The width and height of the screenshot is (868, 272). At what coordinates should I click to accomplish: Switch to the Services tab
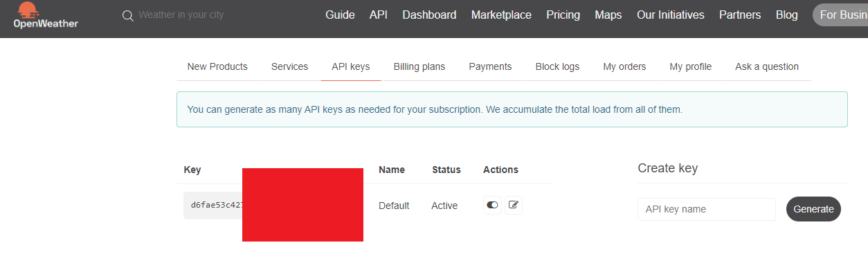289,66
